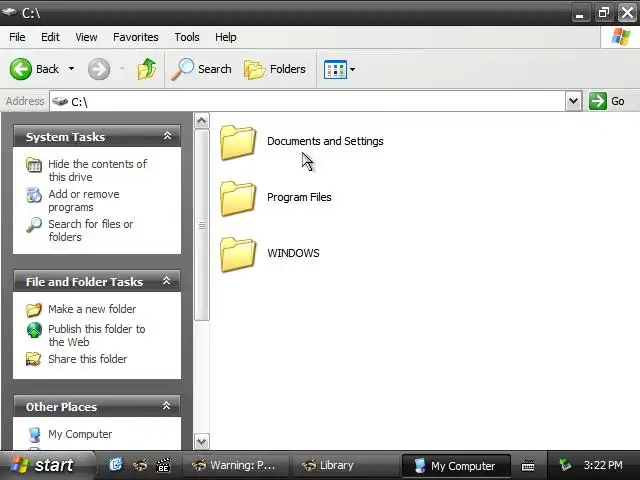Click the sidebar scrollbar up arrow
The width and height of the screenshot is (640, 480).
[202, 121]
